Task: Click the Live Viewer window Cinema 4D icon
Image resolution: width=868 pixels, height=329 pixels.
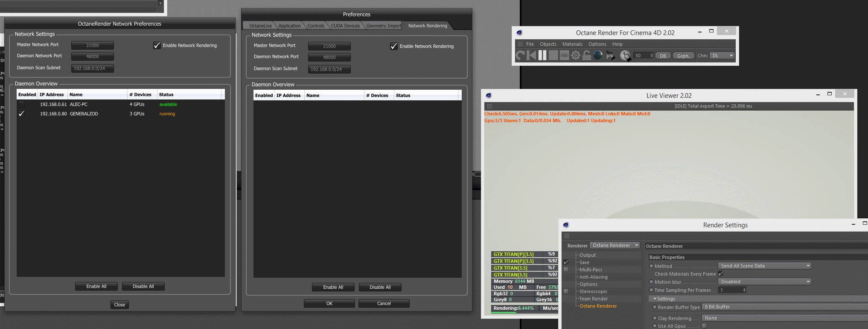Action: 489,95
